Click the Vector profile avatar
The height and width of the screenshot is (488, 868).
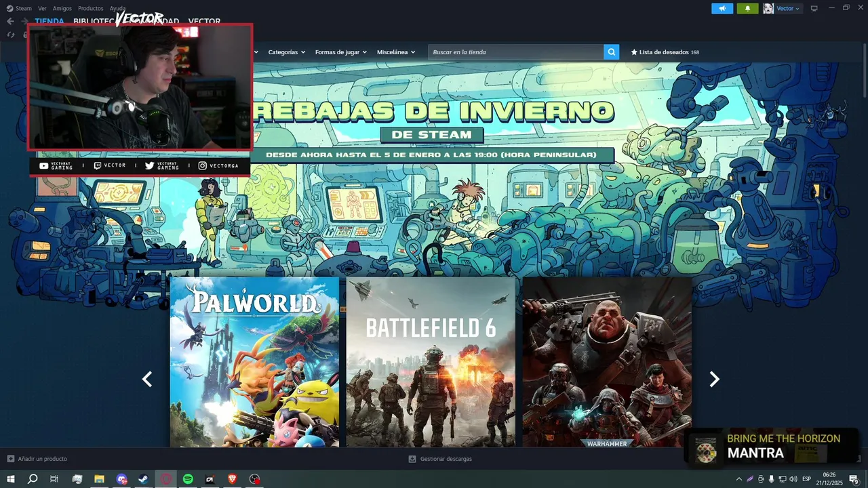(768, 8)
